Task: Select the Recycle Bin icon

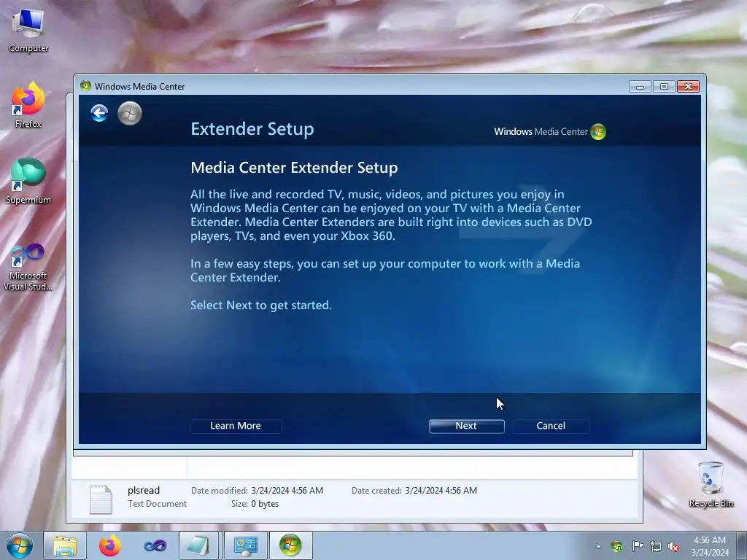Action: coord(711,484)
